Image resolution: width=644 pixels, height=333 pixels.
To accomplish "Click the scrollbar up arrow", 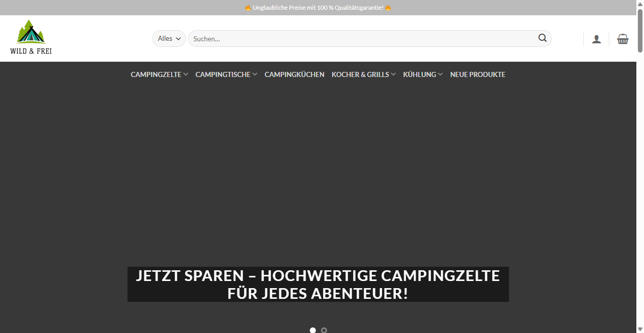I will point(640,4).
